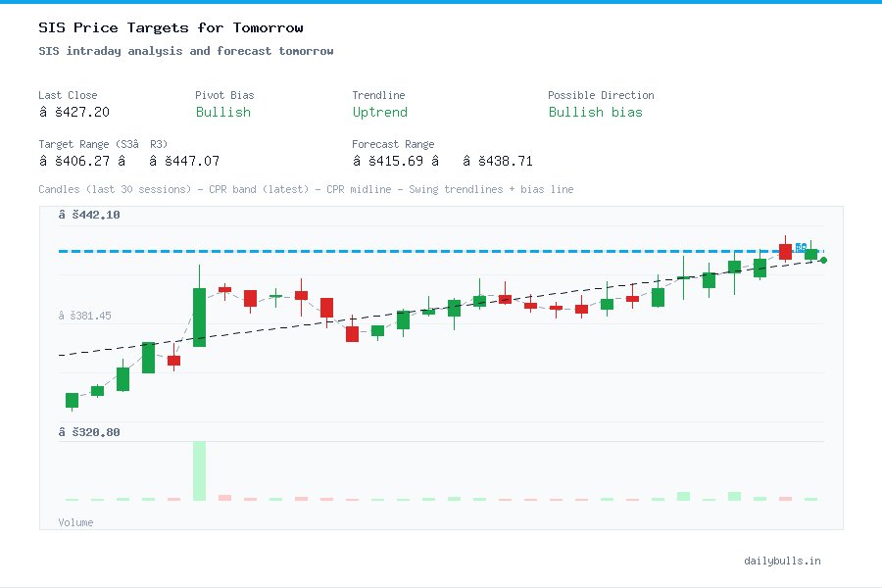Select the Uptrend trendline value
This screenshot has height=588, width=882.
379,112
